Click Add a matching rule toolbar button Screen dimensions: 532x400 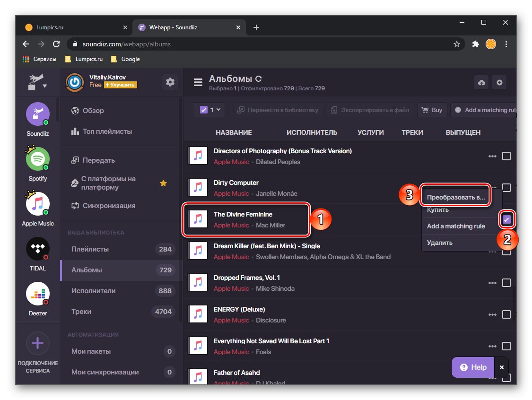484,110
